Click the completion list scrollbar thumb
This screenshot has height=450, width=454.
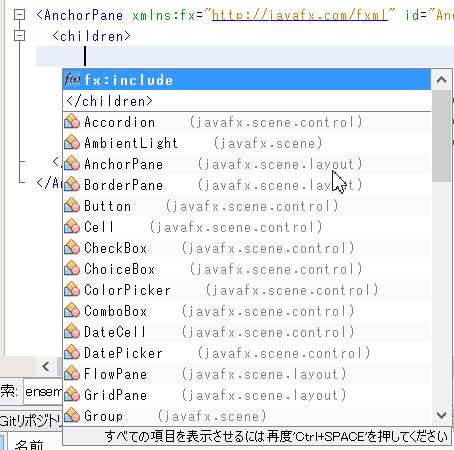tap(441, 136)
